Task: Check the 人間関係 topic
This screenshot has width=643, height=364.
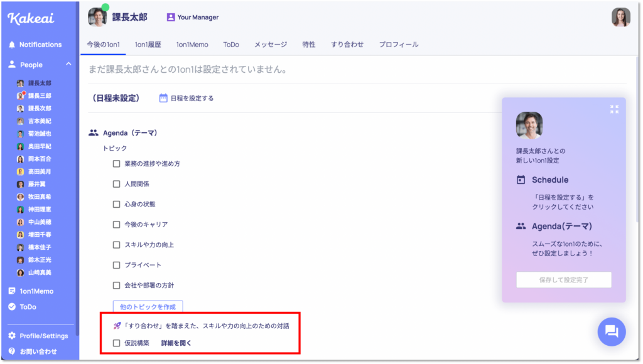Action: (116, 184)
